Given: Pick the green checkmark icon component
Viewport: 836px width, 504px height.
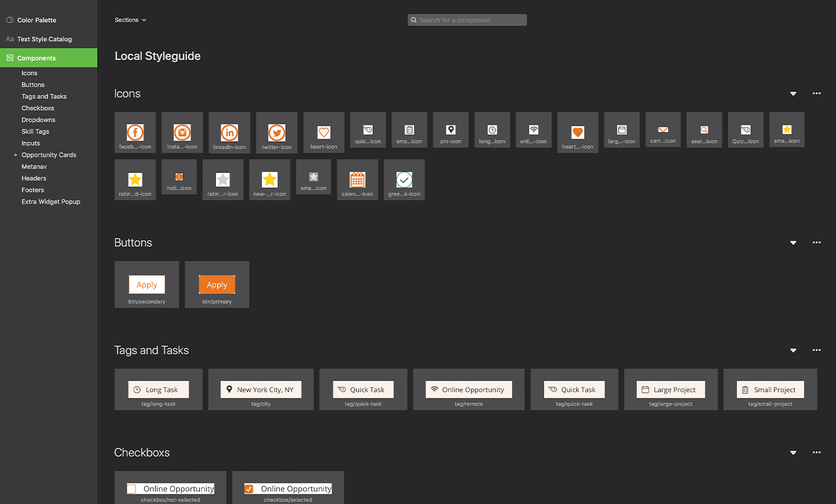Looking at the screenshot, I should coord(404,180).
